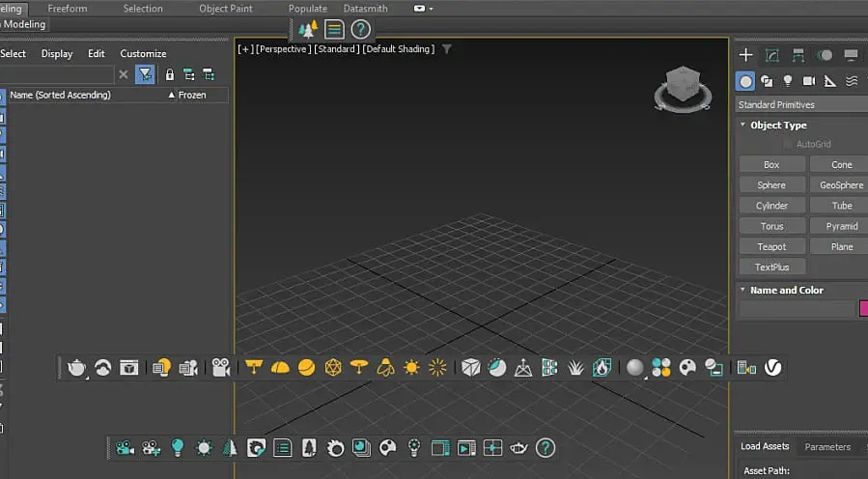Select the V-Ray dome light icon
The height and width of the screenshot is (479, 868).
point(280,367)
